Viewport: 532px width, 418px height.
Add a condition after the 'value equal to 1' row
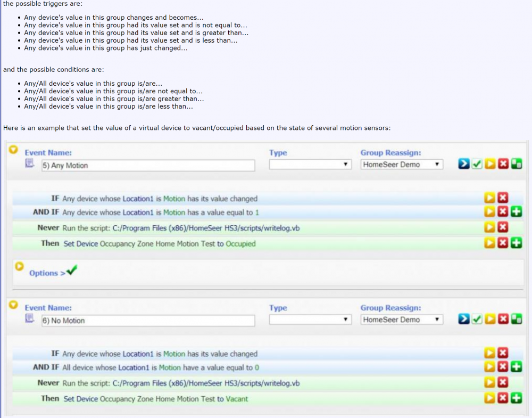click(516, 212)
